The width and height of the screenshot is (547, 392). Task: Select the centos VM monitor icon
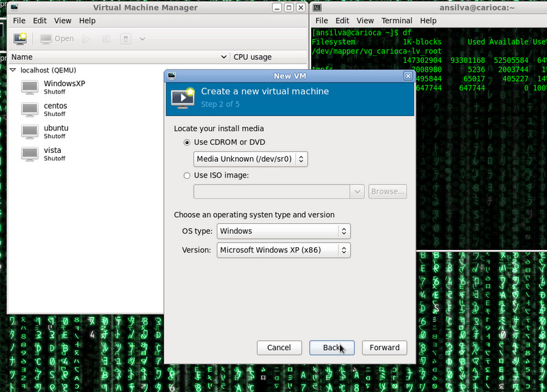click(30, 109)
